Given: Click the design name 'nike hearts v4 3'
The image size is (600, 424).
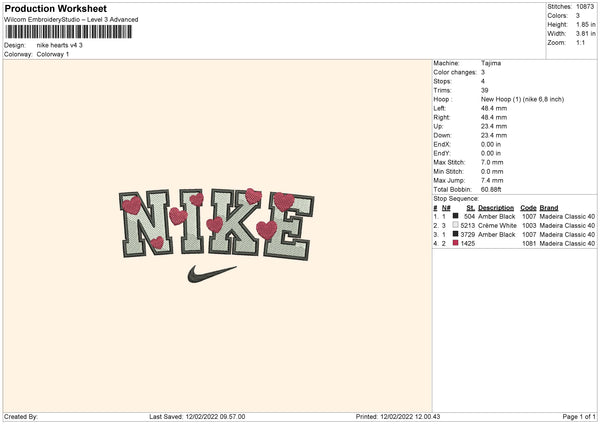Looking at the screenshot, I should pos(60,45).
